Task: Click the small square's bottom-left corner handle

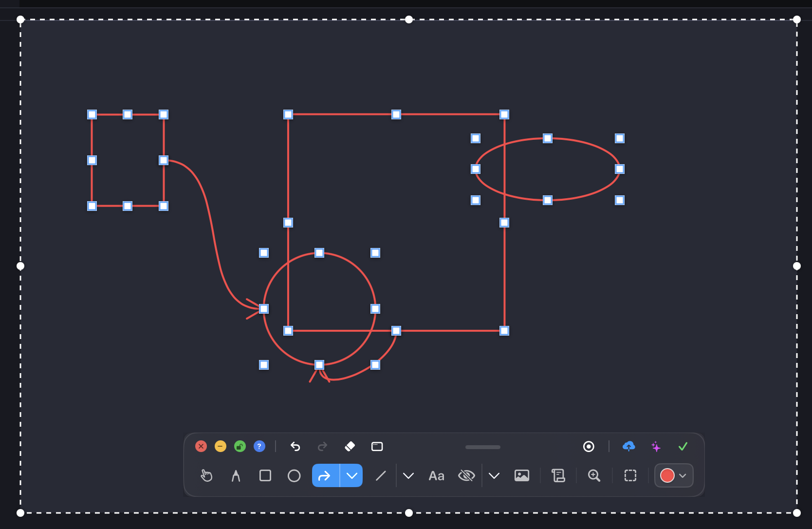Action: (92, 206)
